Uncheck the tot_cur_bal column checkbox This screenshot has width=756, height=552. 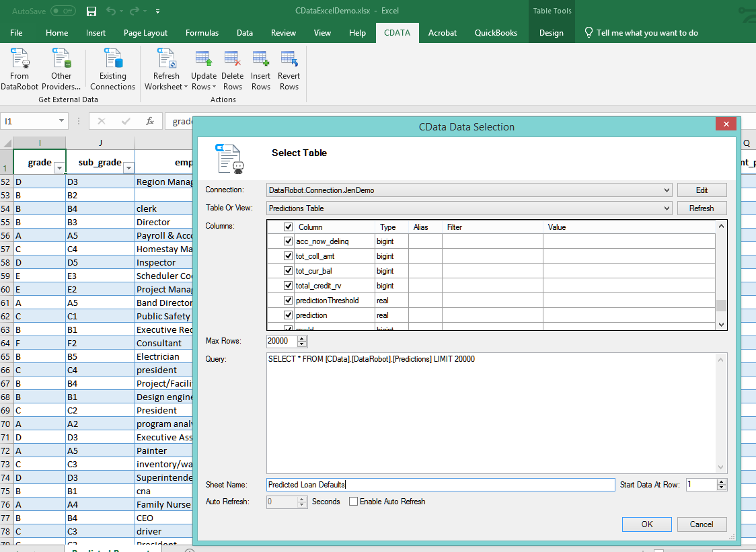289,271
